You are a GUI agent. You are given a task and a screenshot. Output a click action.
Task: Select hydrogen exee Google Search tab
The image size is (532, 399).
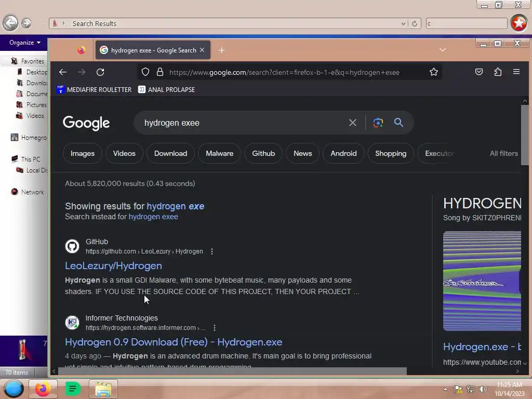click(153, 50)
